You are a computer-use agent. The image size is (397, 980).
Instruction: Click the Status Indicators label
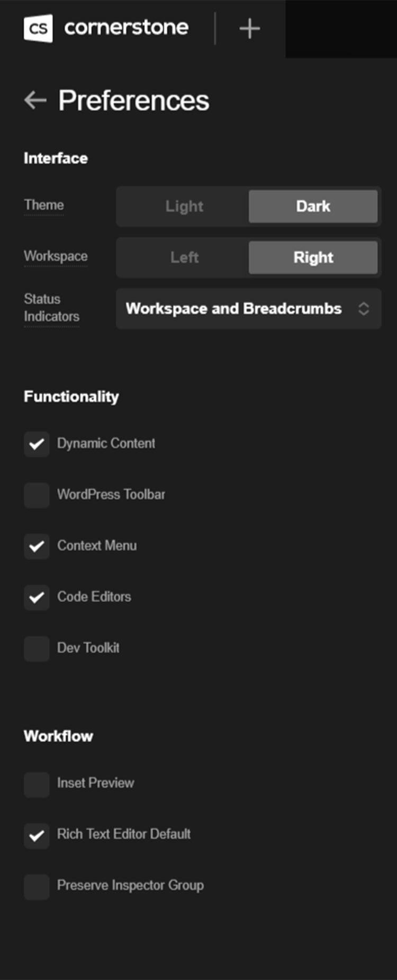coord(51,308)
